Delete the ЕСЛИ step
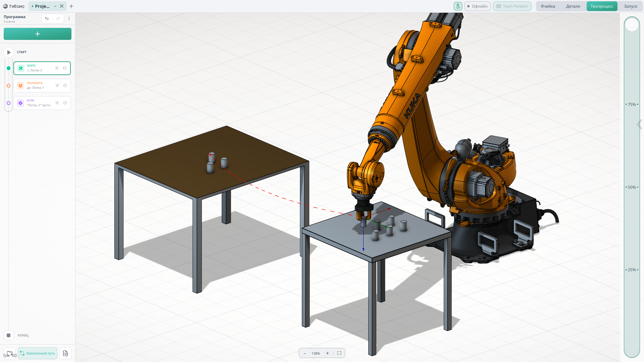644x362 pixels. tap(65, 103)
